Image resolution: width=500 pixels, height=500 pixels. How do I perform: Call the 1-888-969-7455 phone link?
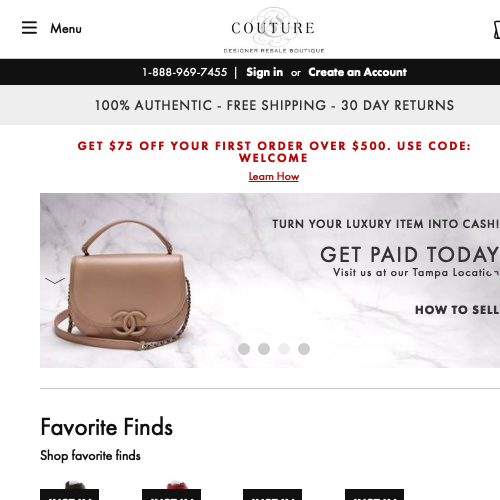185,72
